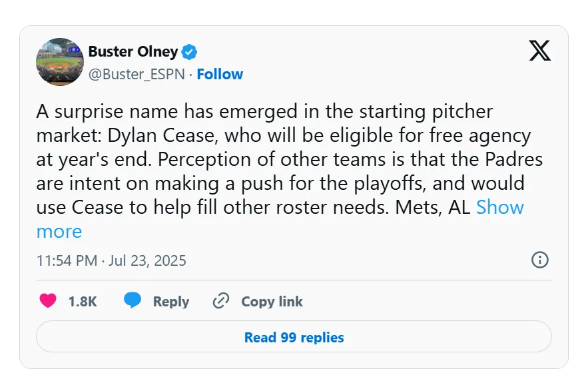Click the word Padres in the tweet

[513, 159]
